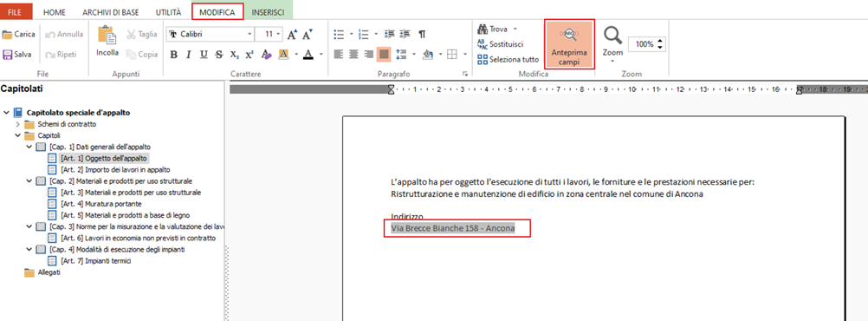
Task: Open the FILE tab
Action: [x=15, y=11]
